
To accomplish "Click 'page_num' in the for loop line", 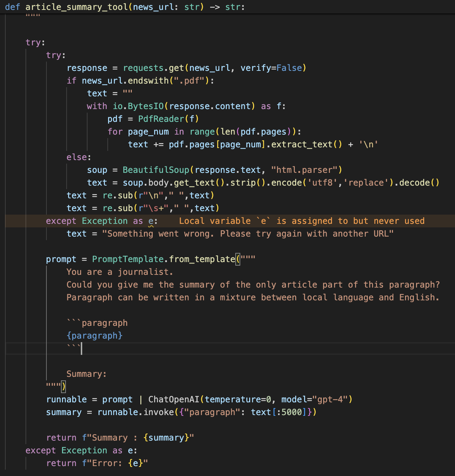I will (148, 132).
